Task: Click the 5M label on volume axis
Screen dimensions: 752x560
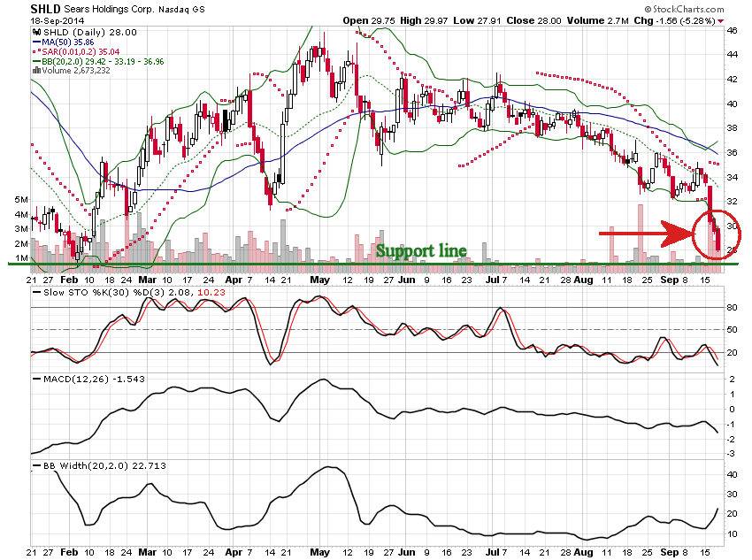Action: (x=21, y=199)
